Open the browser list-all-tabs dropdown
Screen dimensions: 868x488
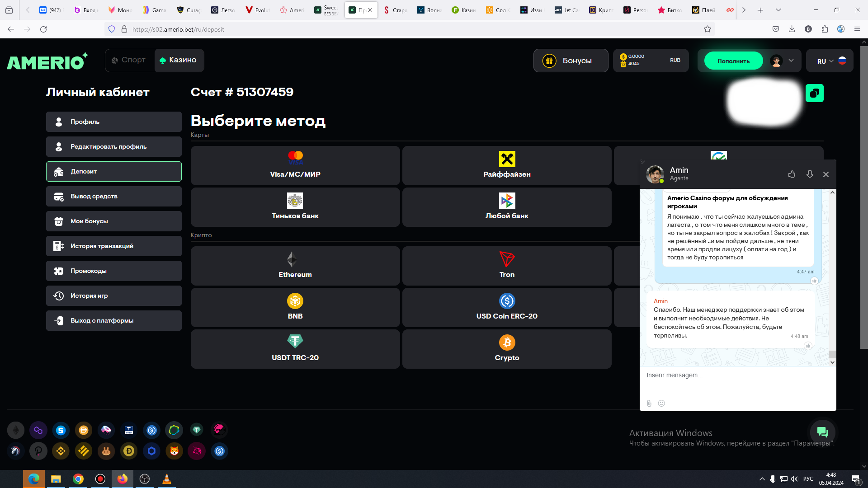point(778,10)
